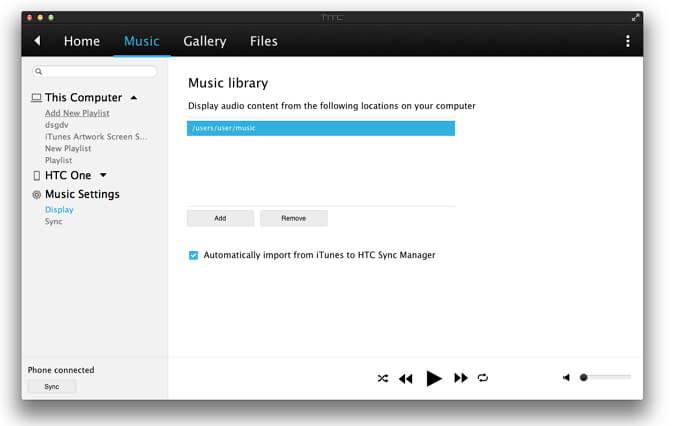Click the HTC One heading label
This screenshot has width=700, height=426.
click(x=68, y=175)
